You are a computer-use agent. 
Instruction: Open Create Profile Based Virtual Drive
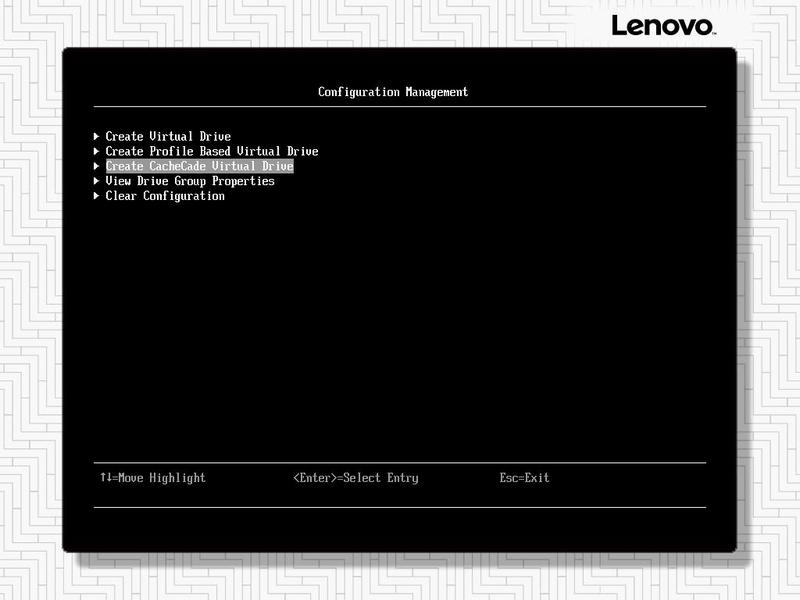[x=211, y=151]
